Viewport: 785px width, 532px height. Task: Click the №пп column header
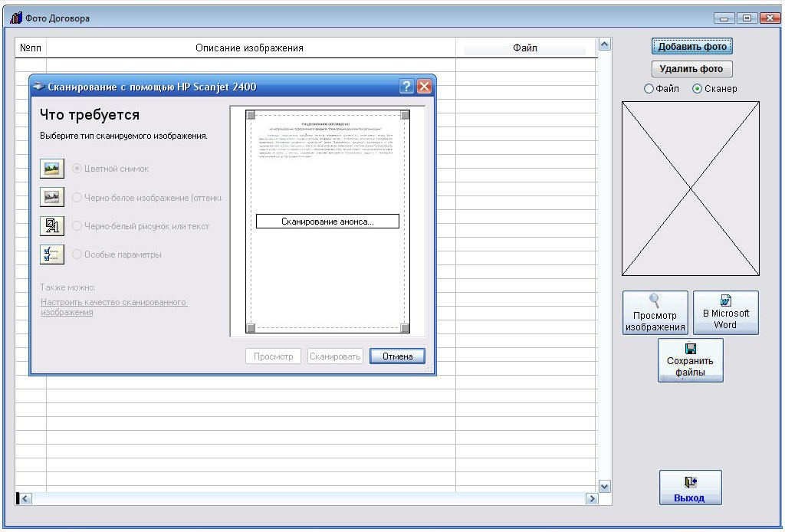coord(31,48)
